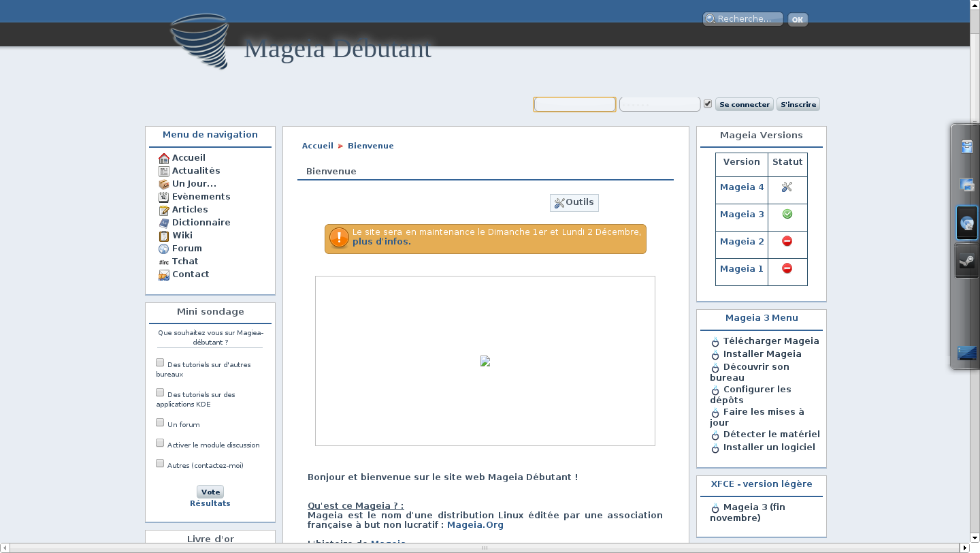Open Installer Mageia link
The width and height of the screenshot is (980, 553).
pyautogui.click(x=762, y=354)
